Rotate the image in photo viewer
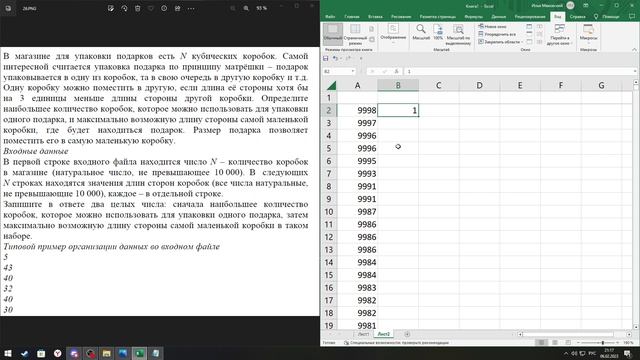This screenshot has width=640, height=360. (x=124, y=8)
